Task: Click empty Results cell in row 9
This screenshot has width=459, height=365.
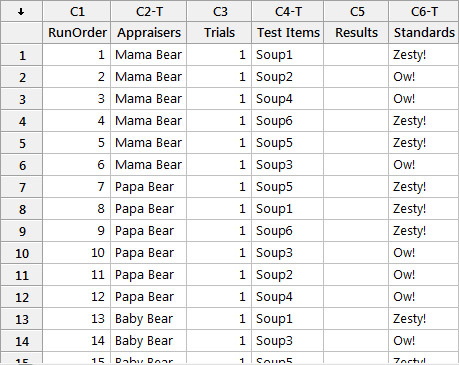Action: tap(356, 231)
